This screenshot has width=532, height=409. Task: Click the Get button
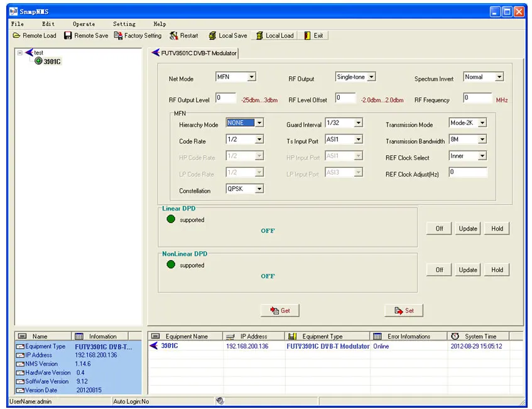(280, 310)
